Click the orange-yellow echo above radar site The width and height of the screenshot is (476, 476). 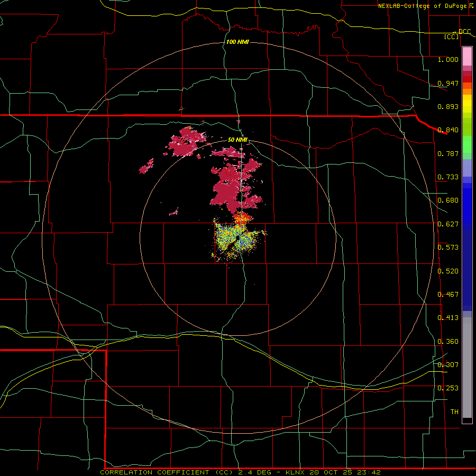(x=242, y=217)
